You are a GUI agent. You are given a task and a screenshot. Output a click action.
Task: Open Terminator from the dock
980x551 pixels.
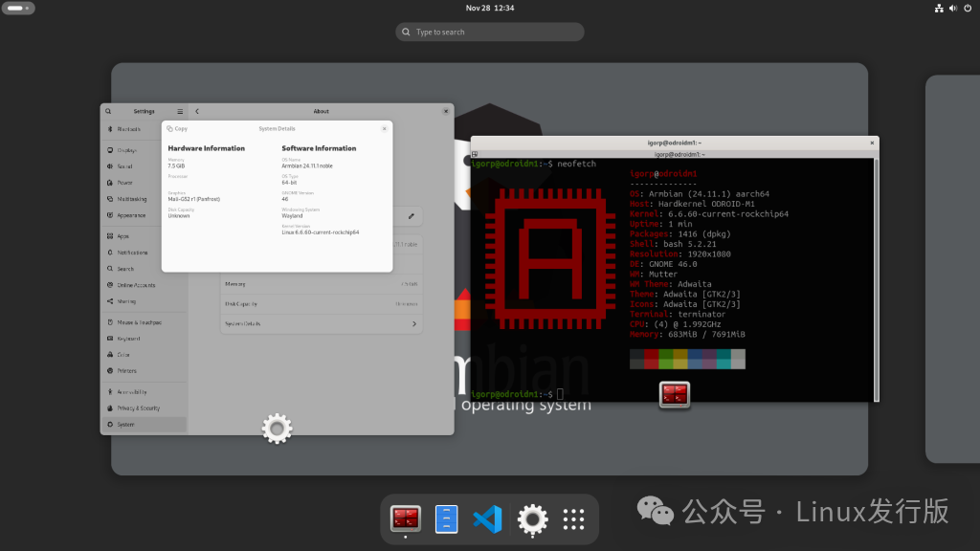(406, 519)
